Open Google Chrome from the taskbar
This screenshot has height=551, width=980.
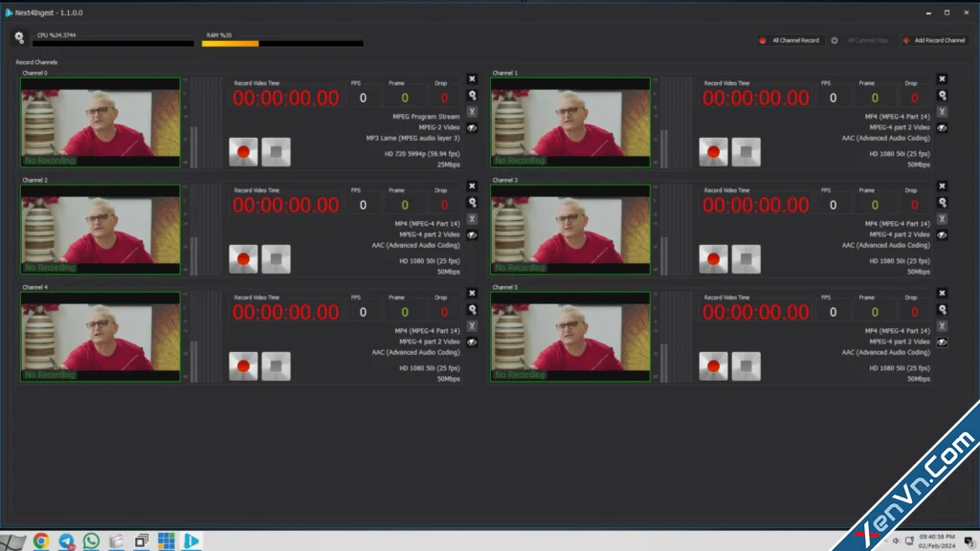pos(41,541)
